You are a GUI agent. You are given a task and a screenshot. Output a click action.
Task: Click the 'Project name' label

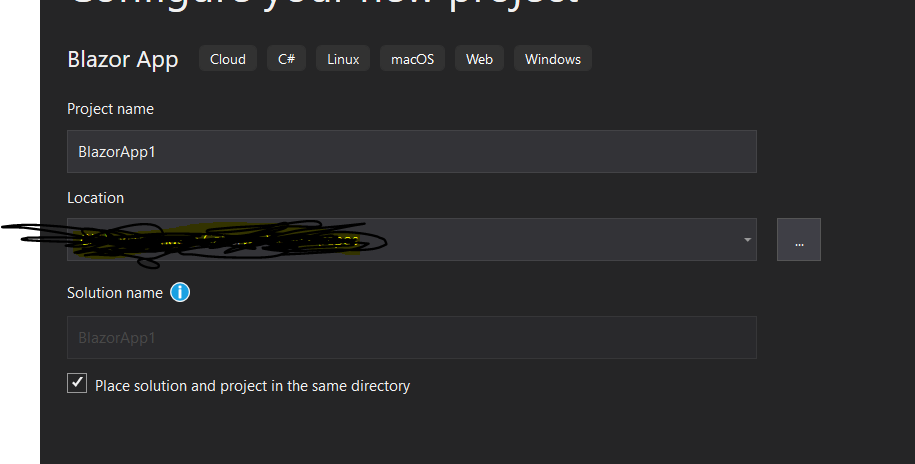[110, 109]
